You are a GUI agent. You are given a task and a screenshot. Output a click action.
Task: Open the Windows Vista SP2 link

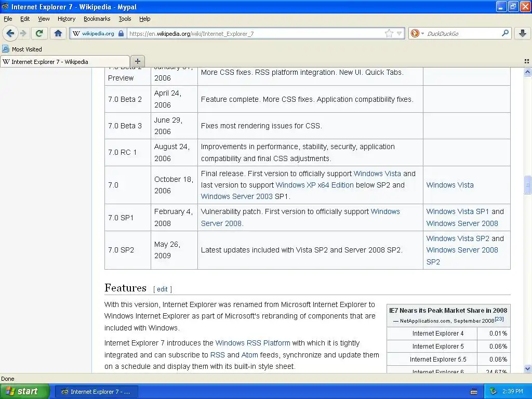(458, 238)
